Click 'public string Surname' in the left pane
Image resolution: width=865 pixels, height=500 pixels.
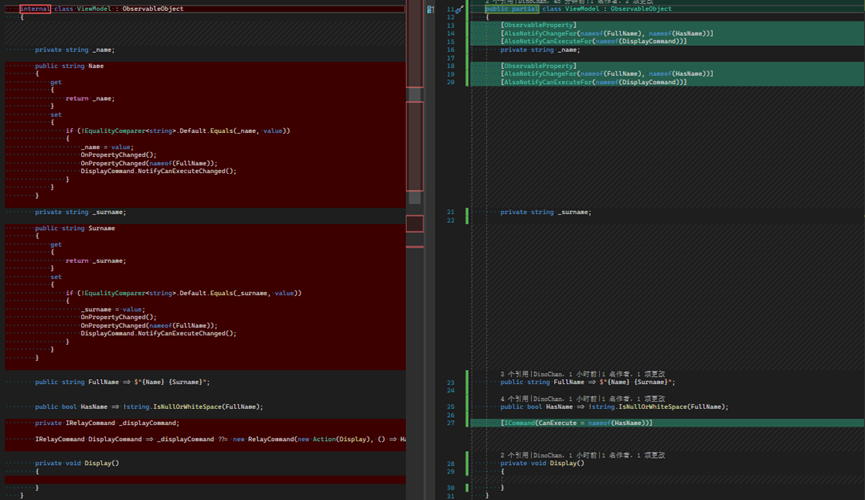click(x=75, y=228)
